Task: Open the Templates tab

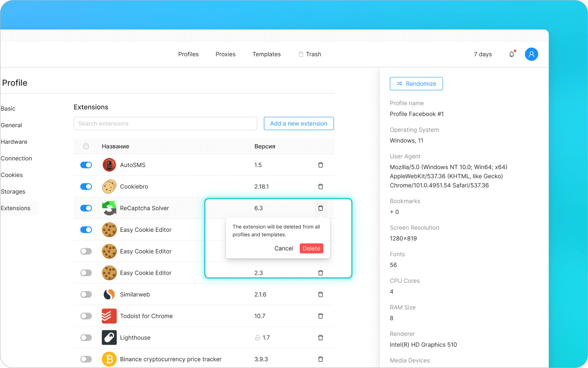Action: click(266, 54)
